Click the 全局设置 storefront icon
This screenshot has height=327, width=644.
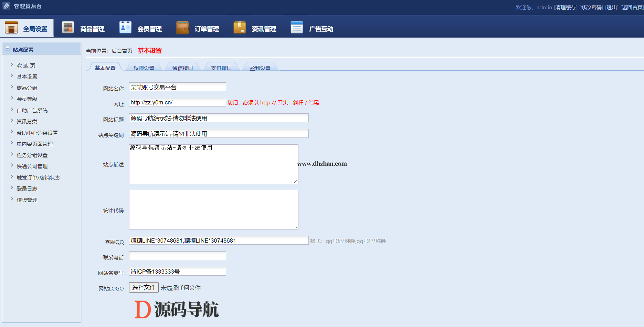coord(11,28)
